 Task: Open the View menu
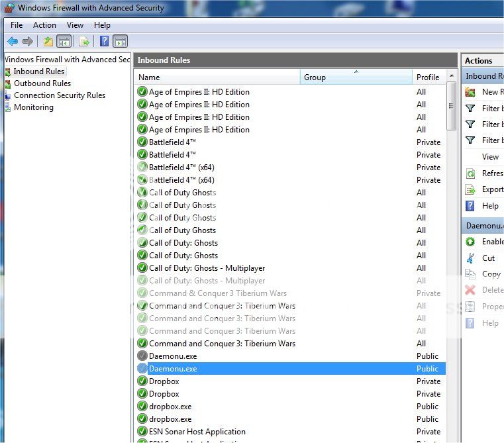[x=75, y=25]
